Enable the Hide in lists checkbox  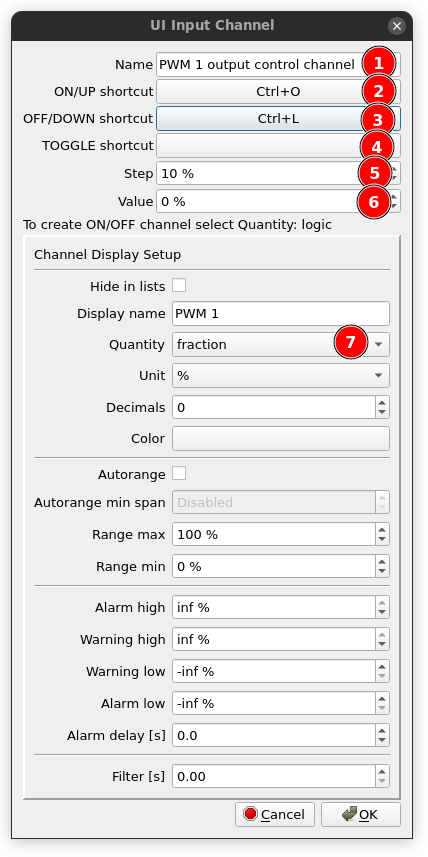point(179,285)
